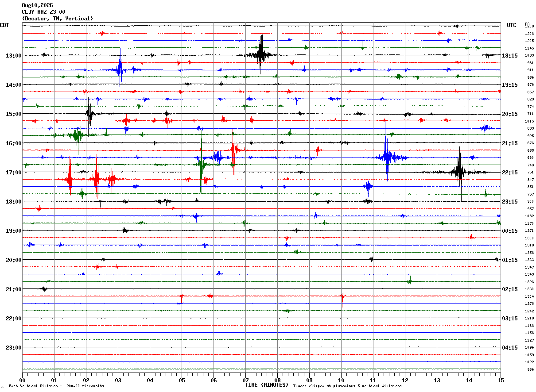Click the CDT column header
The width and height of the screenshot is (536, 392).
4,25
